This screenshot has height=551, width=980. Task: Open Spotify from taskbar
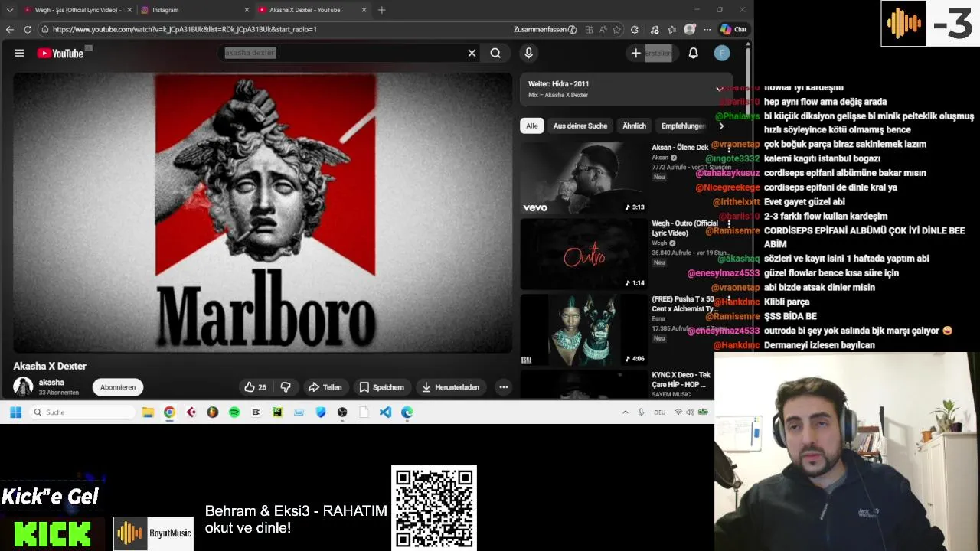point(234,412)
